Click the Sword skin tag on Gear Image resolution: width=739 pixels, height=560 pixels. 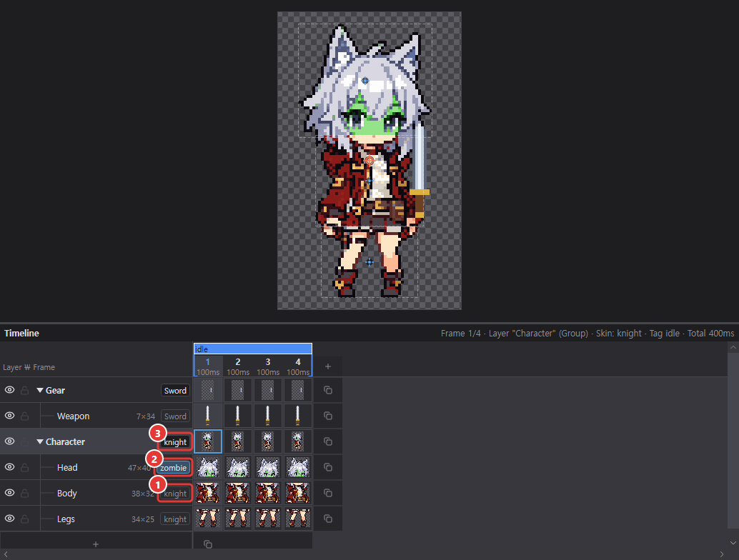point(175,391)
